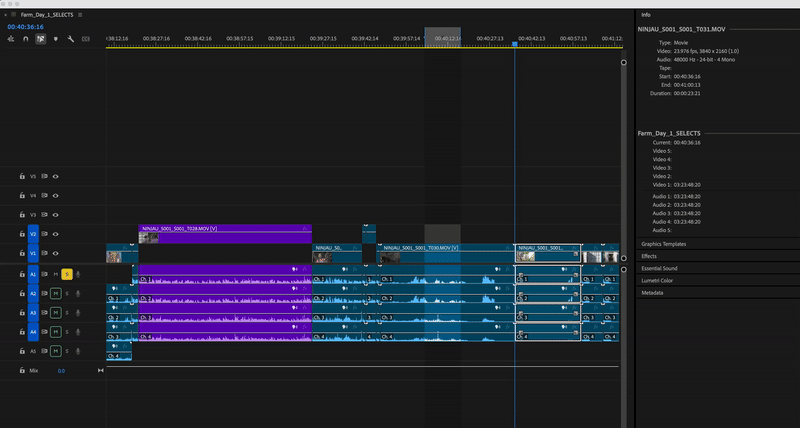Open the Farm_Day_1_SELECTS panel menu
Viewport: 800px width, 428px height.
(80, 15)
